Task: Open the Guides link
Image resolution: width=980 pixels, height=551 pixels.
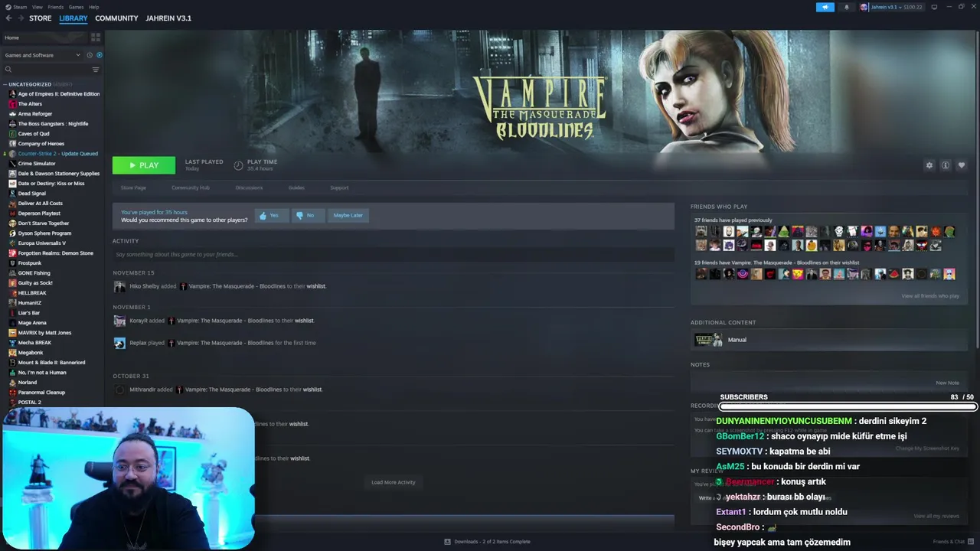Action: [296, 187]
